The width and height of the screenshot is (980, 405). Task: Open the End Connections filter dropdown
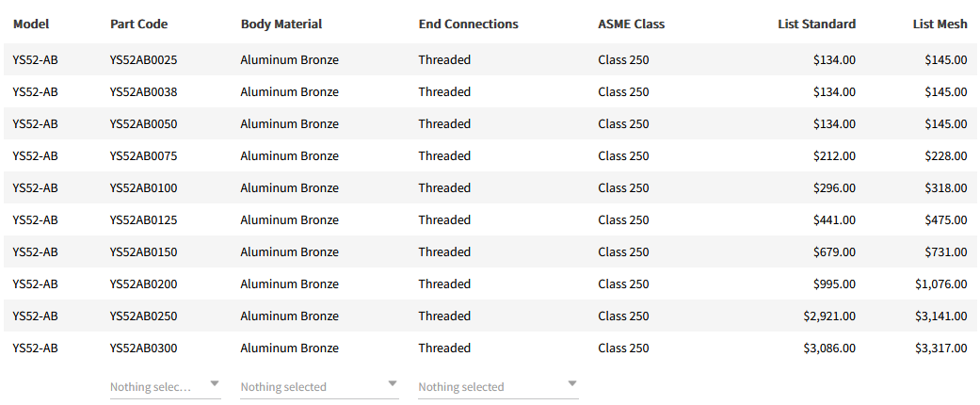click(498, 386)
